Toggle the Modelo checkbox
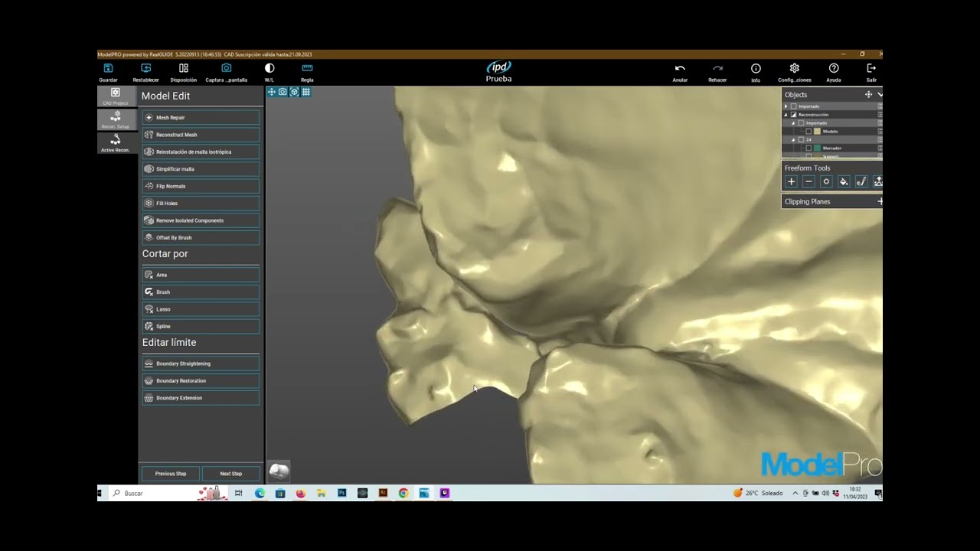Viewport: 980px width, 551px height. 808,132
